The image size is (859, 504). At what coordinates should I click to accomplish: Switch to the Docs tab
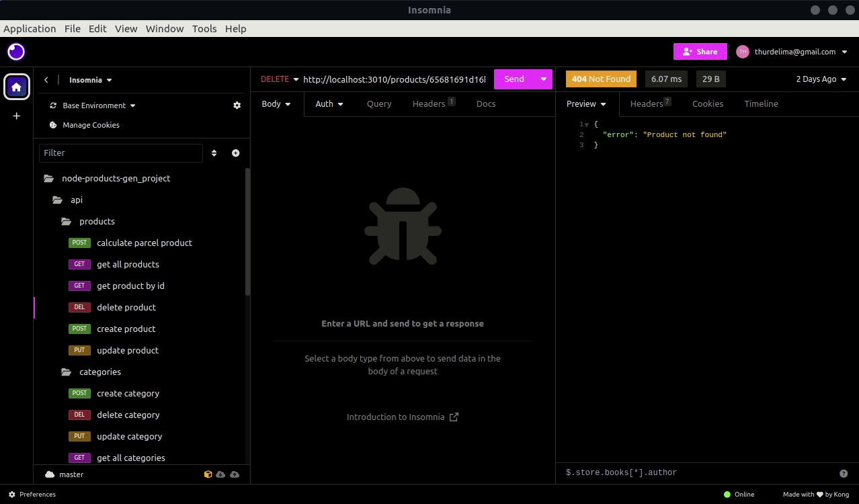pos(486,104)
